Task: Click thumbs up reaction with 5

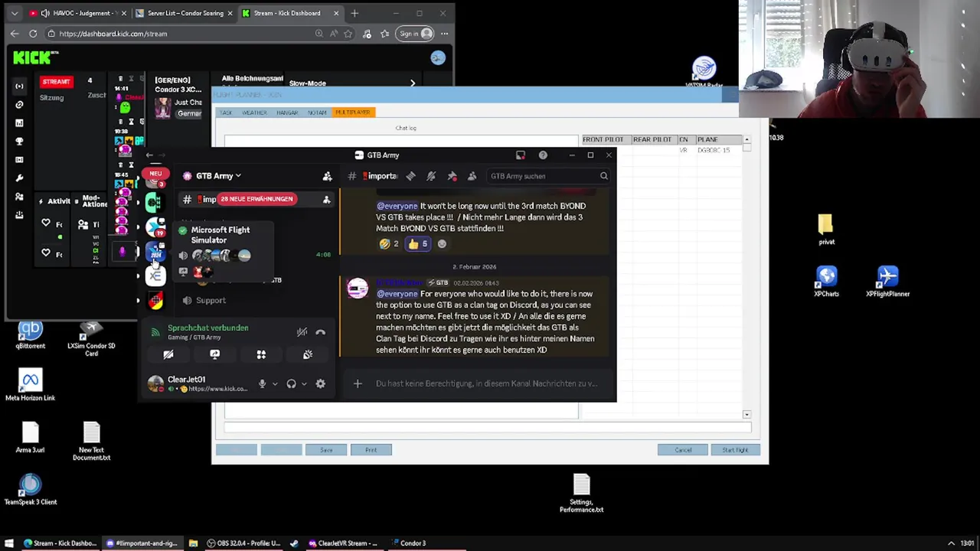Action: pos(418,244)
